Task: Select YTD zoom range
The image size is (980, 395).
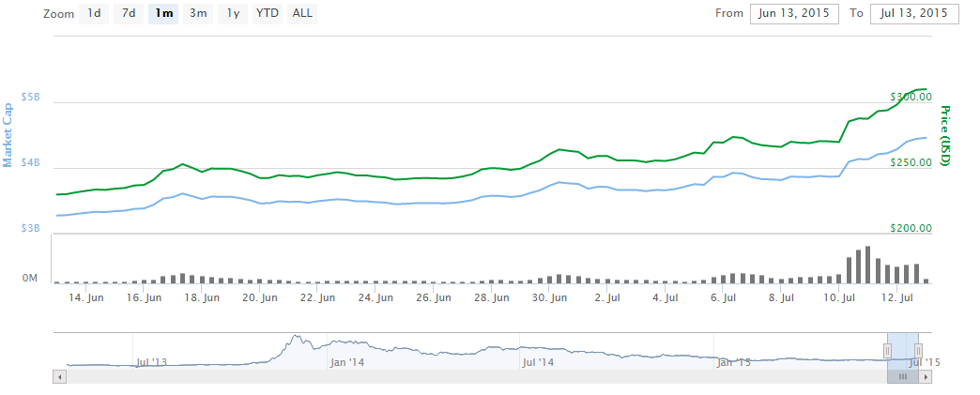Action: (x=268, y=13)
